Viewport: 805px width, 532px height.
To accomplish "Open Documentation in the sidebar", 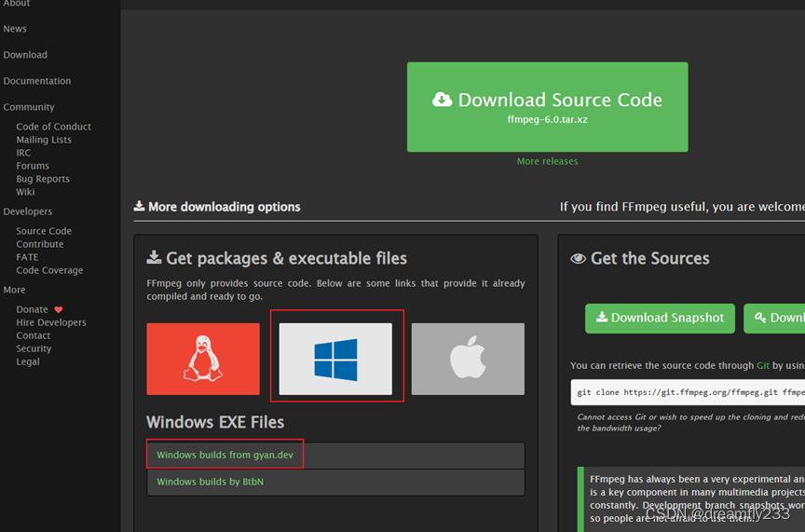I will (37, 81).
